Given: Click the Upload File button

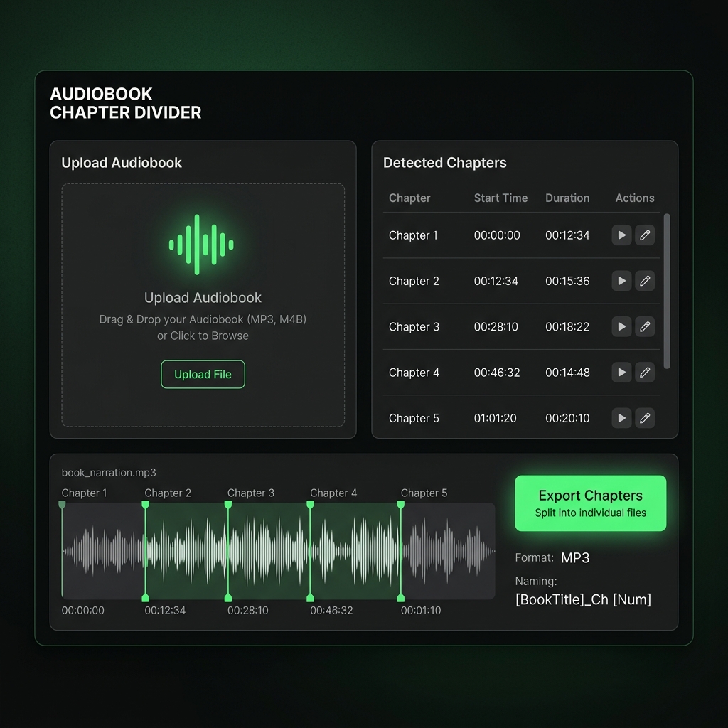Looking at the screenshot, I should 203,374.
